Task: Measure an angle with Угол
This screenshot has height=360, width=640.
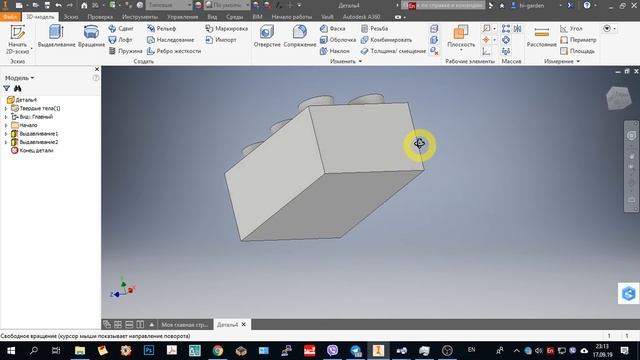Action: pyautogui.click(x=571, y=29)
